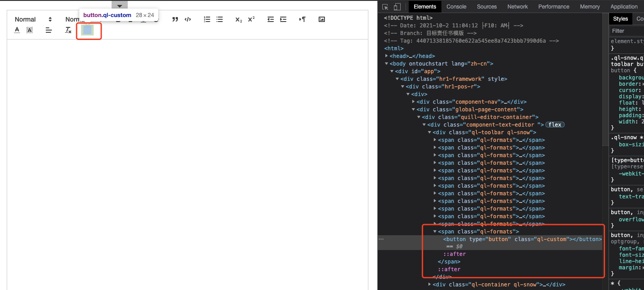
Task: Toggle right-to-left text direction
Action: pos(303,19)
